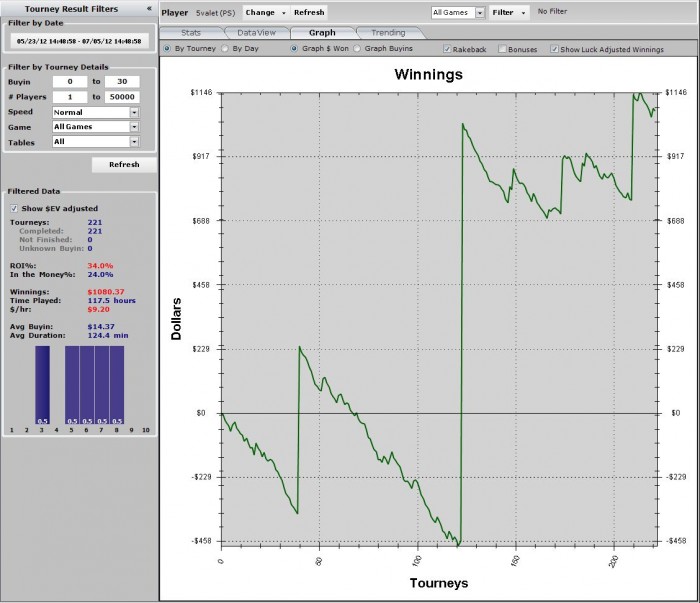This screenshot has width=700, height=603.
Task: Open the All Games dropdown in top bar
Action: 458,12
